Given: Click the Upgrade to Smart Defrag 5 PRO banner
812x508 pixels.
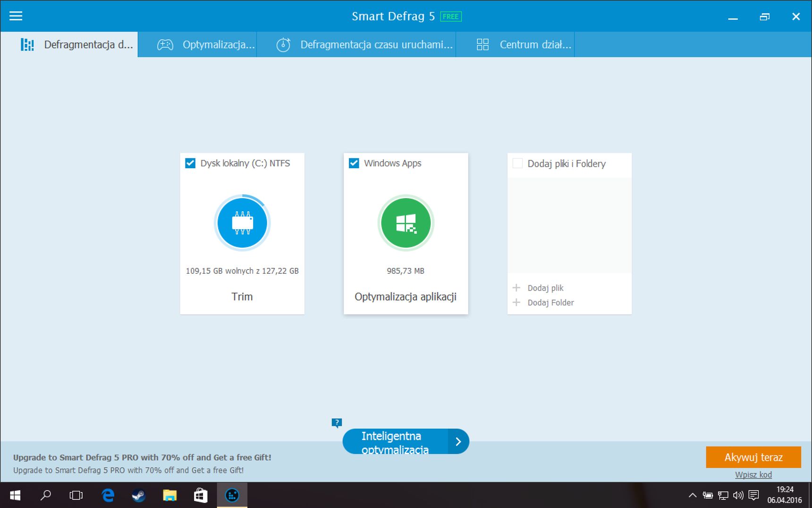Looking at the screenshot, I should point(142,464).
